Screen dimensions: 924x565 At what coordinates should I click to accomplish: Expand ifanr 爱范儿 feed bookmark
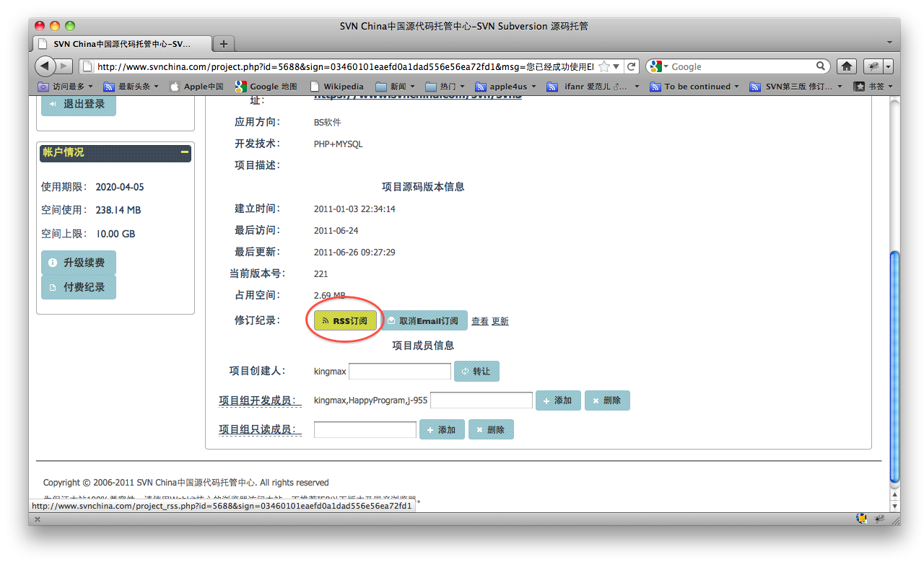tap(593, 87)
